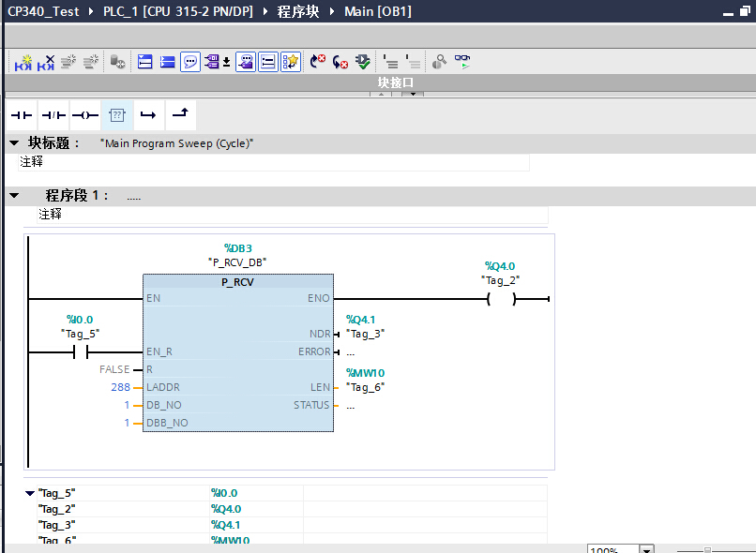The image size is (756, 553).
Task: Click the value 1 at DB_NO
Action: pos(127,405)
